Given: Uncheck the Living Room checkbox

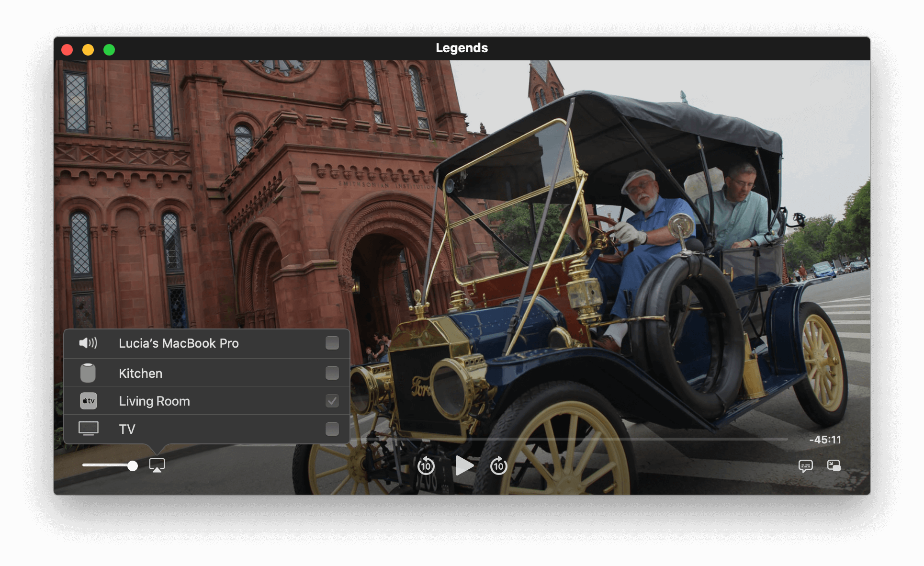Looking at the screenshot, I should click(x=332, y=401).
